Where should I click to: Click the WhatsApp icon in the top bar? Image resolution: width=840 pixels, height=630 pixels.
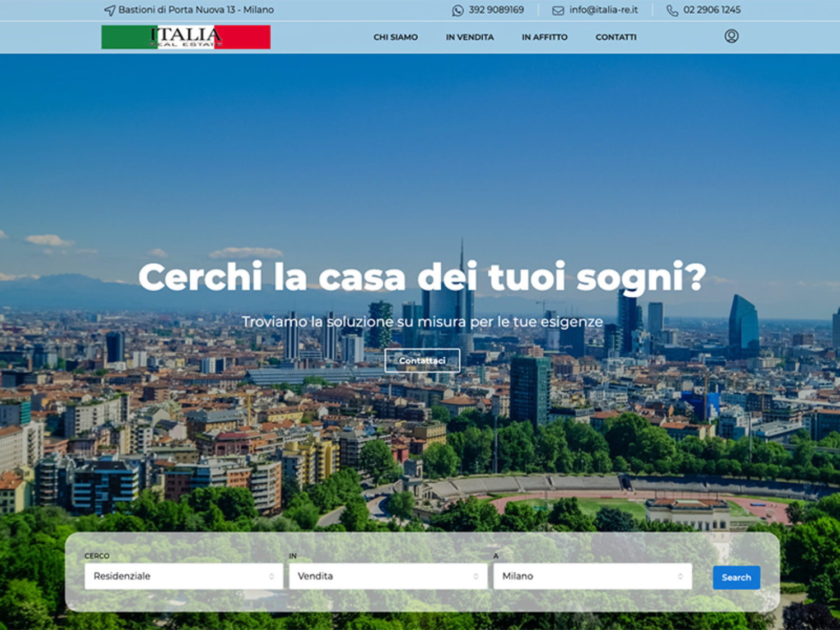pyautogui.click(x=458, y=10)
